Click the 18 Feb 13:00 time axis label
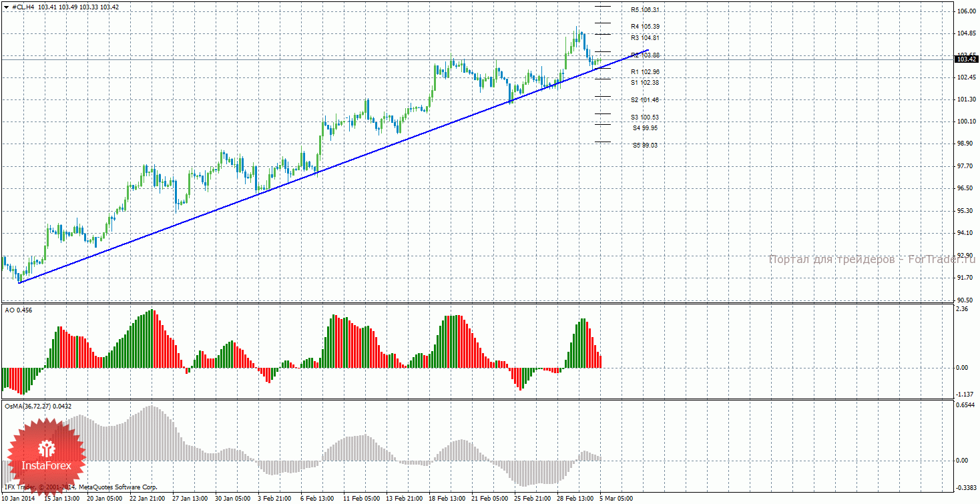The width and height of the screenshot is (980, 504). coord(447,498)
